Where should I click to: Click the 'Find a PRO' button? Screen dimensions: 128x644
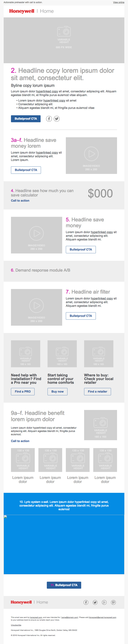23,391
